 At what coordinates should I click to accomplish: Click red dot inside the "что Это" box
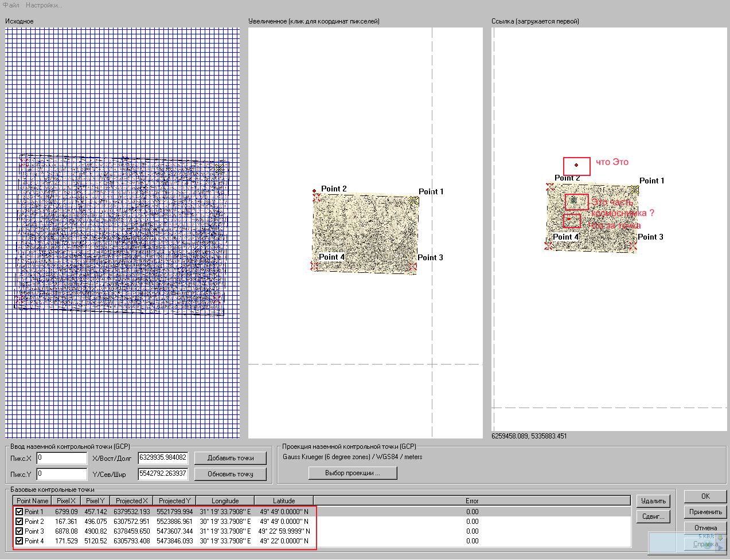tap(576, 165)
